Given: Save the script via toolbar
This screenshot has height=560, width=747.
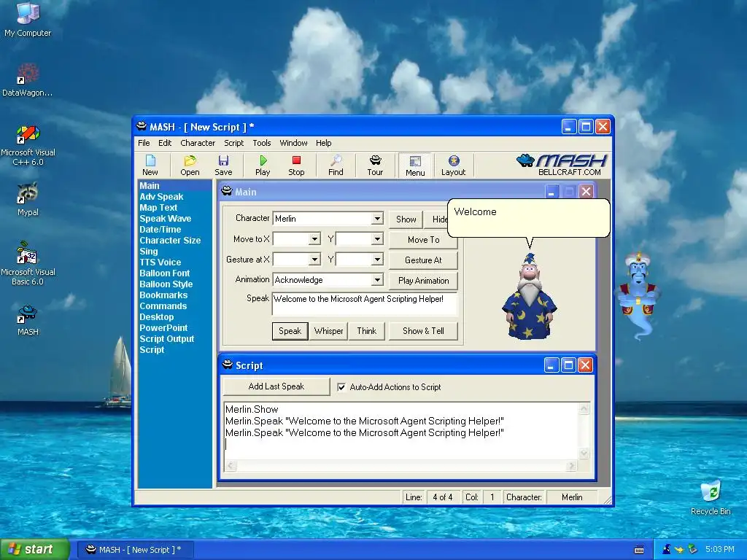Looking at the screenshot, I should pyautogui.click(x=223, y=166).
